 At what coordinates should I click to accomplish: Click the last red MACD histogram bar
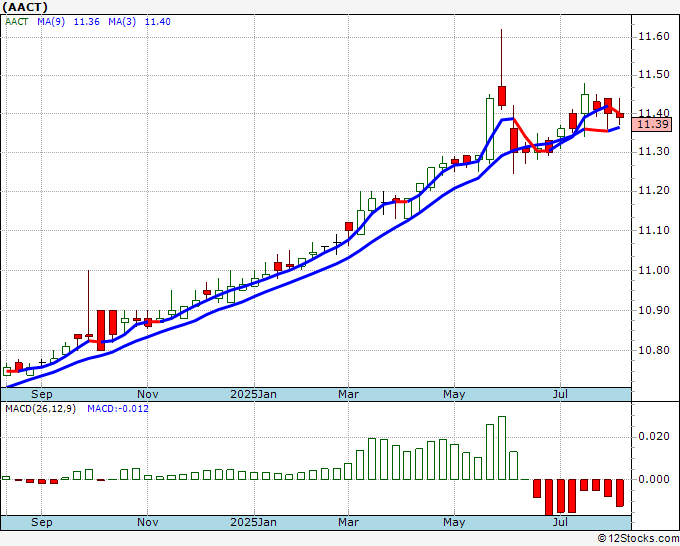pyautogui.click(x=620, y=493)
